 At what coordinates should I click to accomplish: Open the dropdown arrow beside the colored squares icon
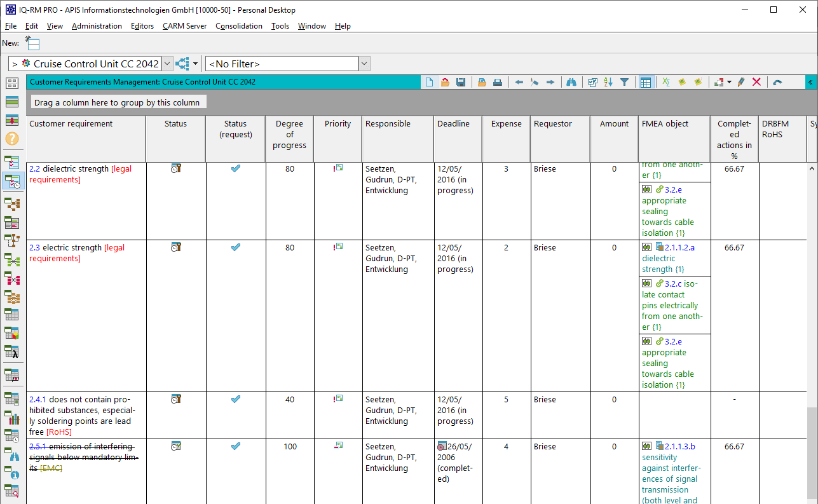click(729, 82)
